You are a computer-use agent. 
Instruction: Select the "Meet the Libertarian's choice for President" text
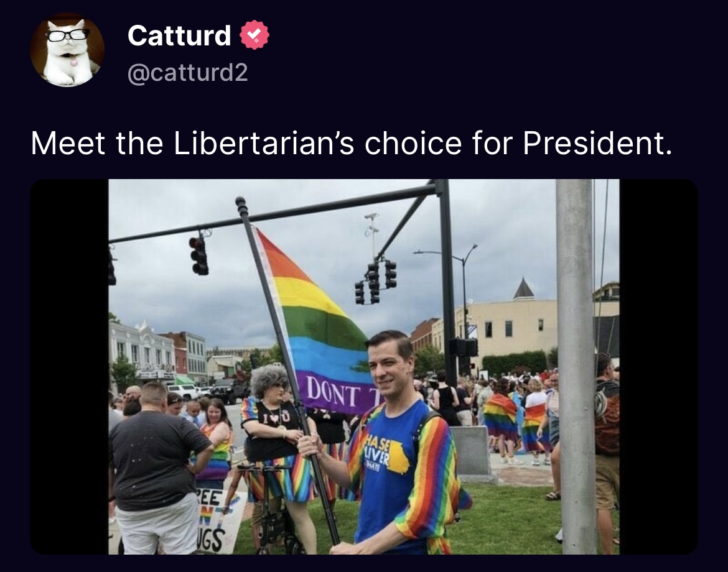pos(352,143)
